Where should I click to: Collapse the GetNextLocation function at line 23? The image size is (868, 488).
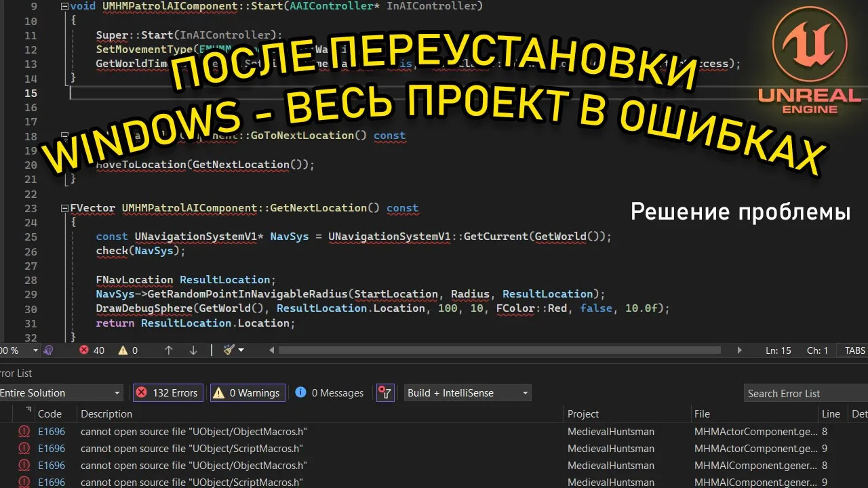click(x=64, y=208)
